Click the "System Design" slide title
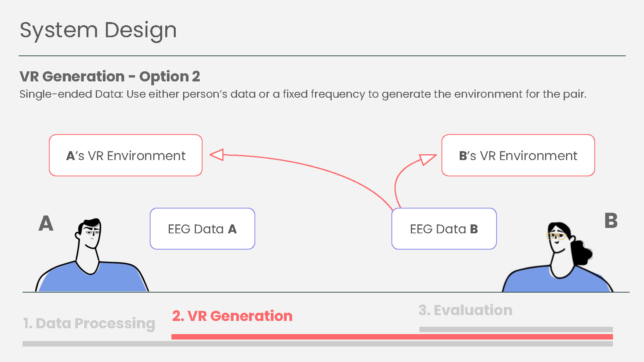Screen dimensions: 644x362 [x=98, y=30]
